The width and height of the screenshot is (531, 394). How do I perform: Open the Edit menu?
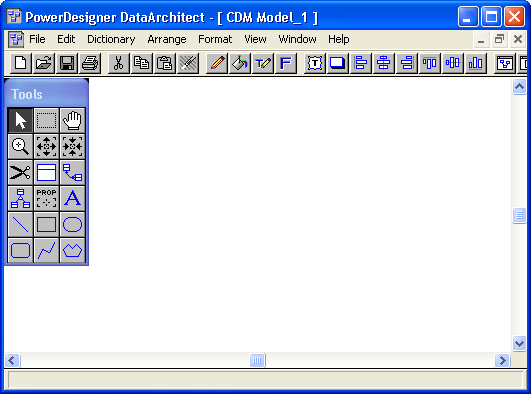coord(66,39)
